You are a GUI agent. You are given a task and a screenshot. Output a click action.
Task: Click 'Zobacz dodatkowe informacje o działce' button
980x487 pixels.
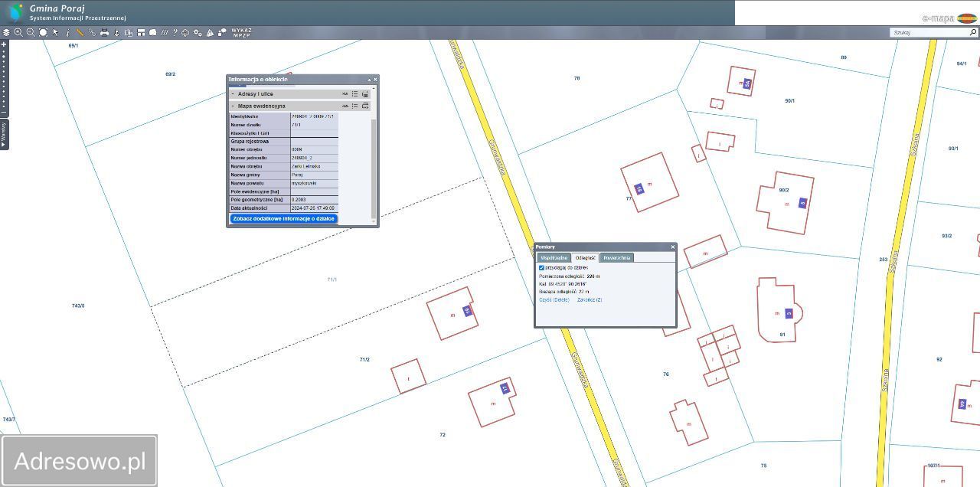click(283, 219)
